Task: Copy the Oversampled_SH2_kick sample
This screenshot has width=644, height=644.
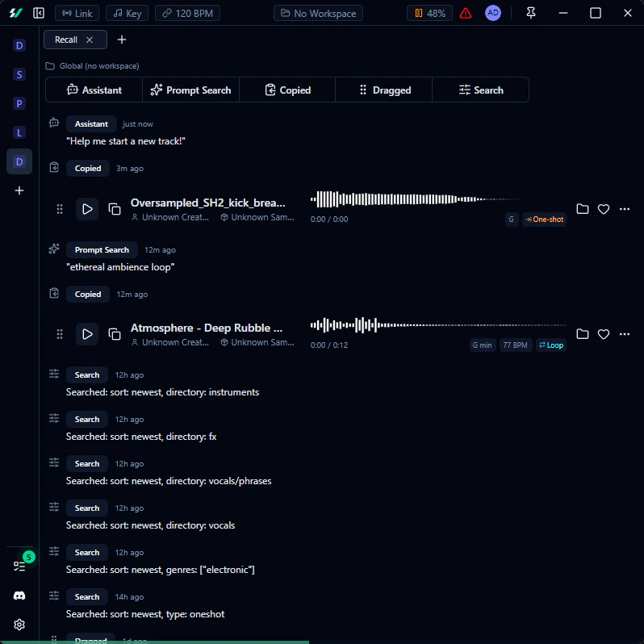Action: click(114, 209)
